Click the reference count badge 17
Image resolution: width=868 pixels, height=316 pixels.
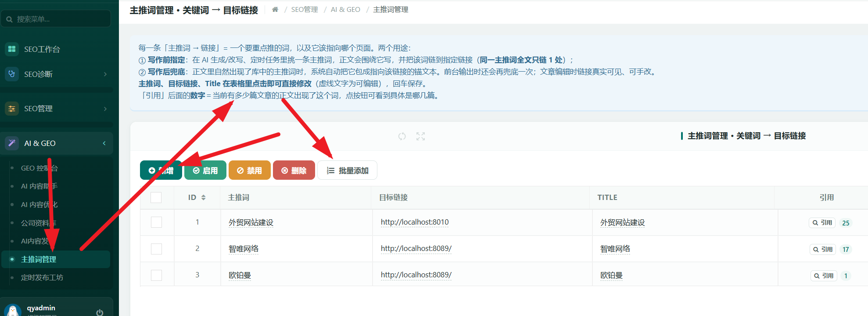(x=846, y=249)
